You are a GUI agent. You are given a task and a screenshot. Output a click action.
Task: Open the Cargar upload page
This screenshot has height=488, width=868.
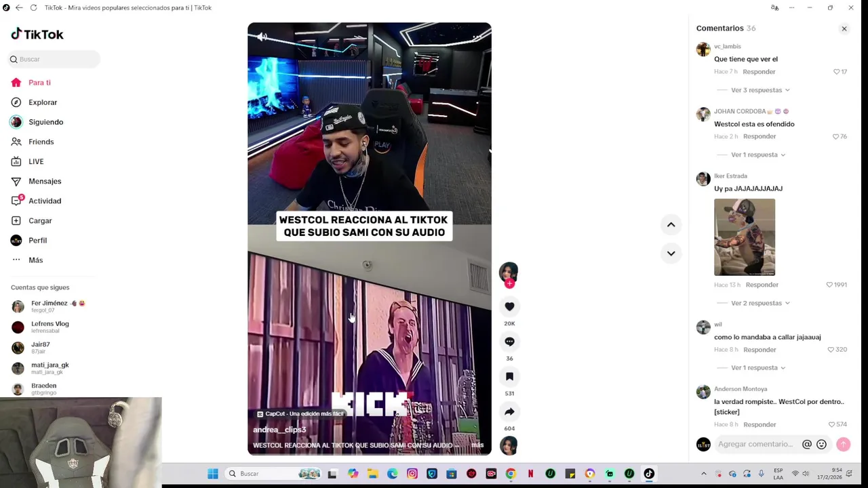point(40,220)
